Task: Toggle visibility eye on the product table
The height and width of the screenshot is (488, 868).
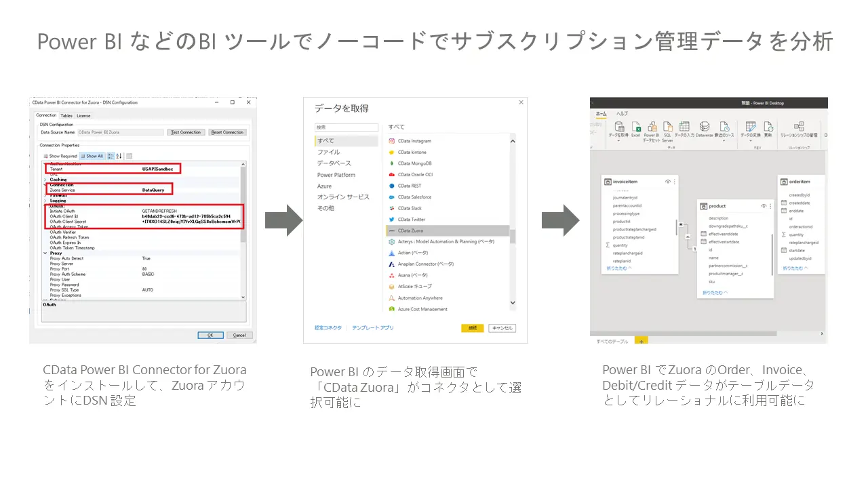Action: point(764,205)
